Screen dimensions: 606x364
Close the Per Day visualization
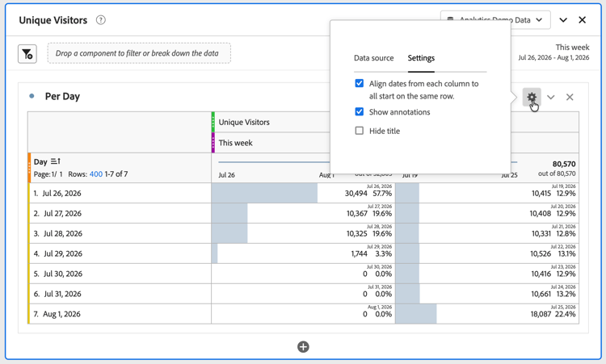pyautogui.click(x=570, y=97)
